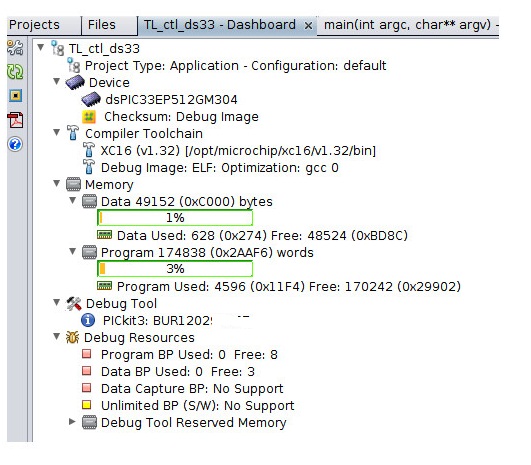Collapse the Debug Tool node

[x=57, y=302]
